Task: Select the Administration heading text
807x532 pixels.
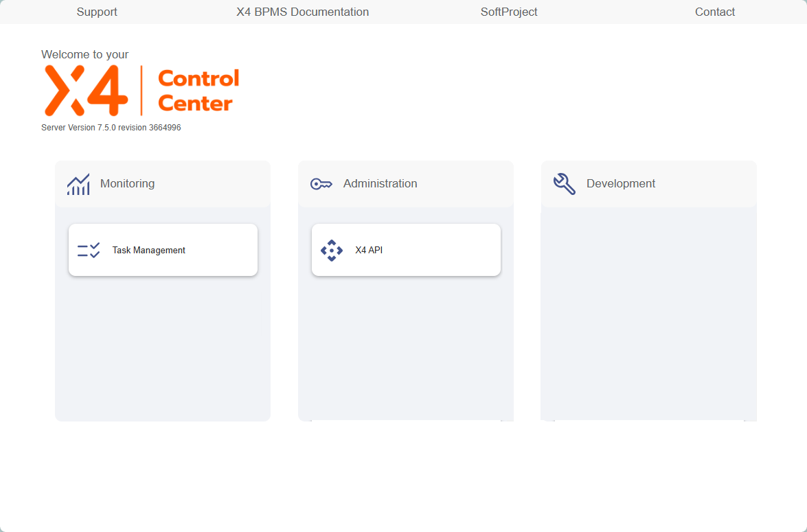Action: tap(380, 184)
